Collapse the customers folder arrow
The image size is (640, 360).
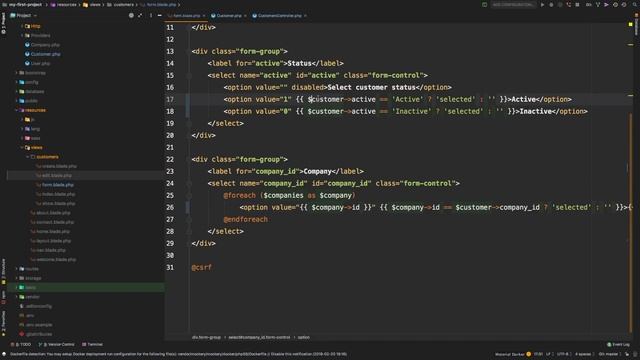(x=28, y=157)
